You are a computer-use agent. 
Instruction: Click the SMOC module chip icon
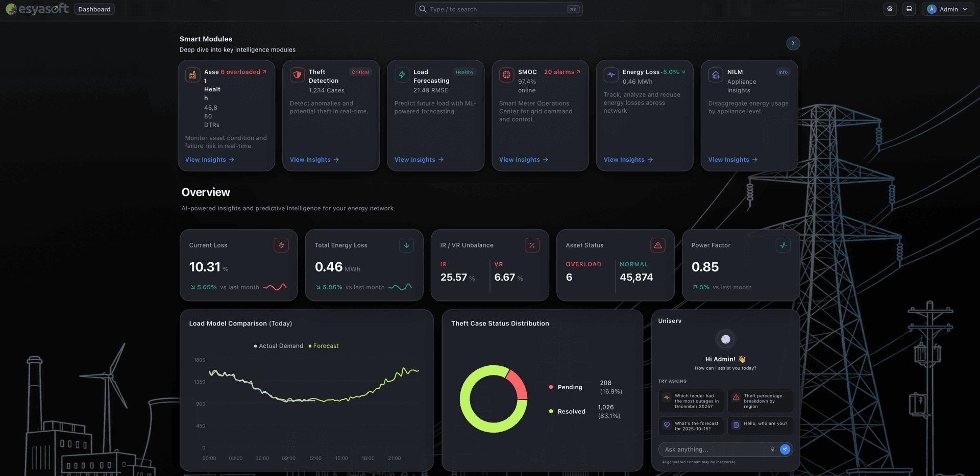(x=506, y=75)
